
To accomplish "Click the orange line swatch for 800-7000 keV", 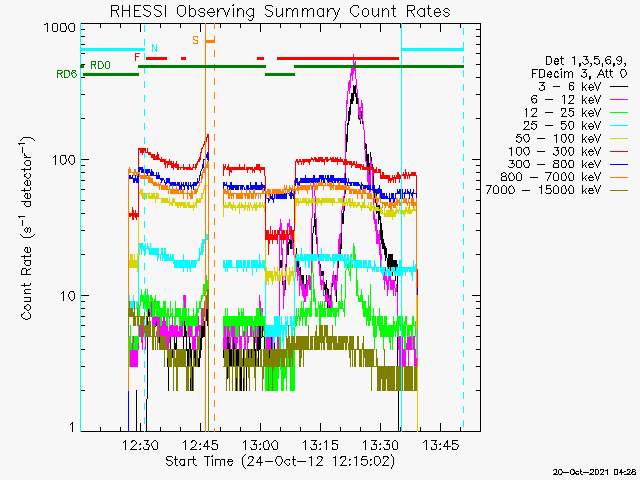I will click(619, 177).
